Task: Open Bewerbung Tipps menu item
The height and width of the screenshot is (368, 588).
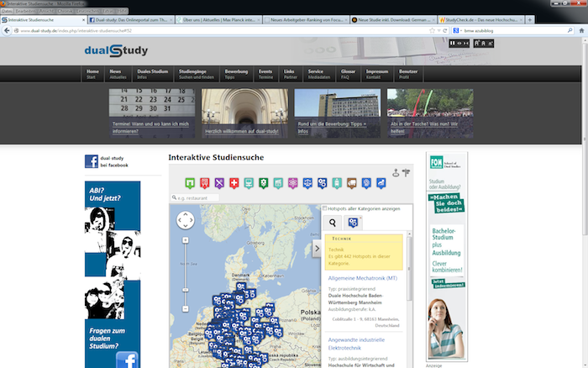Action: pyautogui.click(x=236, y=74)
